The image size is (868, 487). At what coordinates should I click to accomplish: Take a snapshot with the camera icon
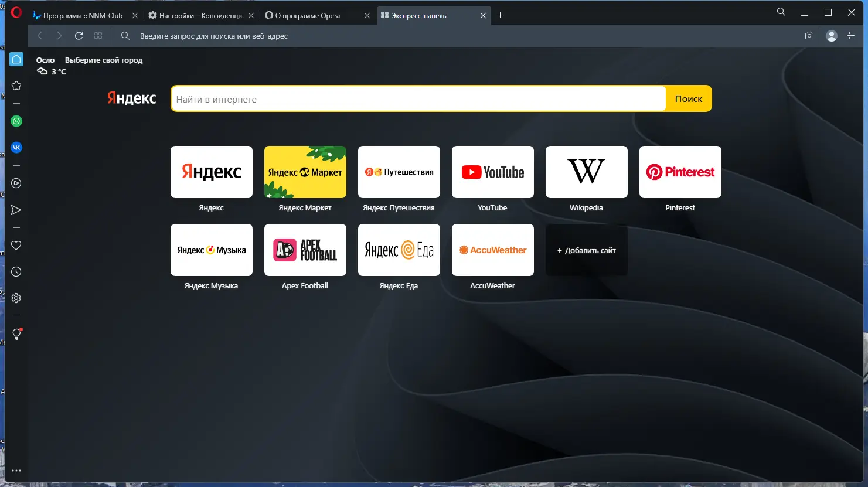[809, 36]
